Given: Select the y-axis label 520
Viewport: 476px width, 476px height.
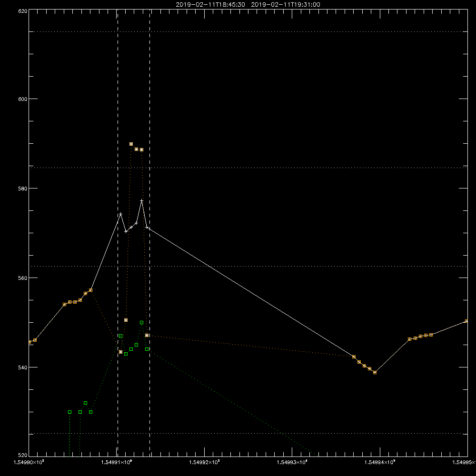Looking at the screenshot, I should tap(23, 455).
